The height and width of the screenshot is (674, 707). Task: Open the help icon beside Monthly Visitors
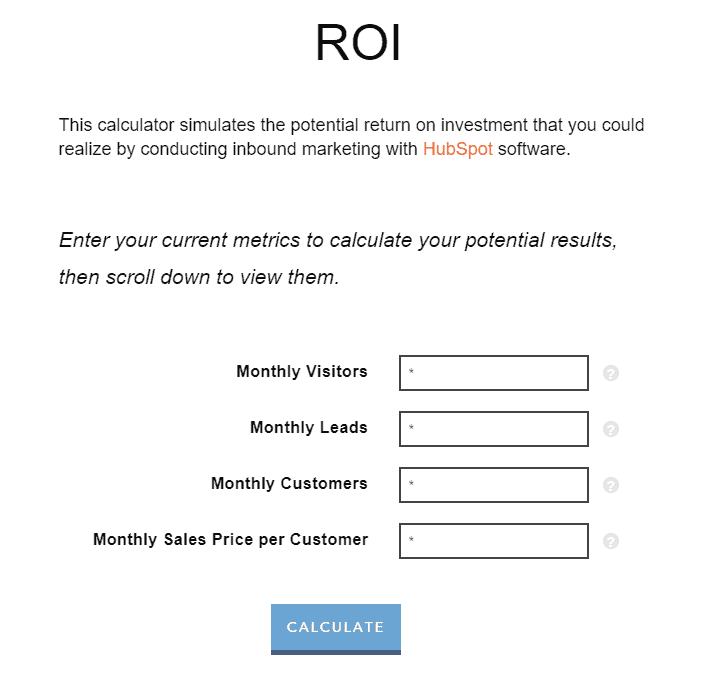(611, 373)
